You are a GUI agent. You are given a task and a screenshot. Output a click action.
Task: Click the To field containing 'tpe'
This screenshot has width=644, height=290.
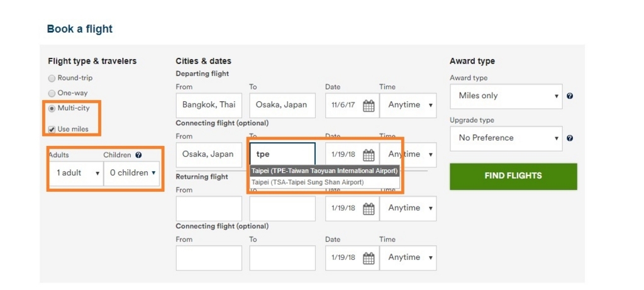tap(282, 155)
